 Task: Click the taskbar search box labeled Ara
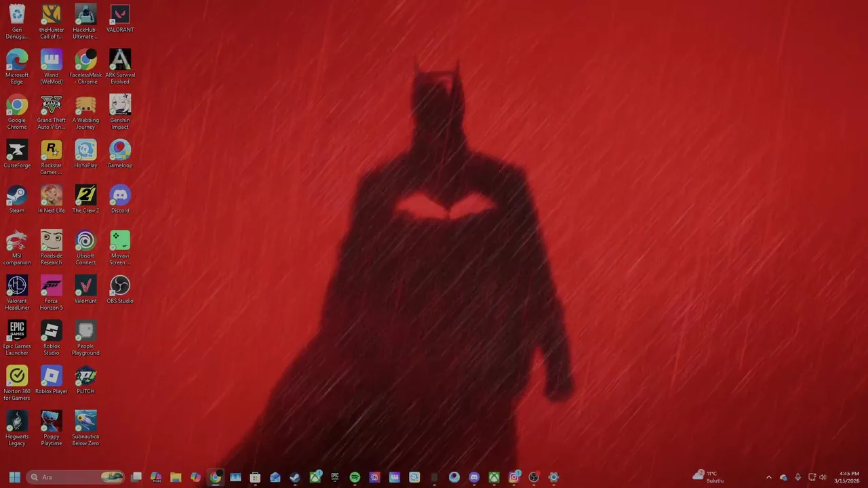pyautogui.click(x=76, y=477)
